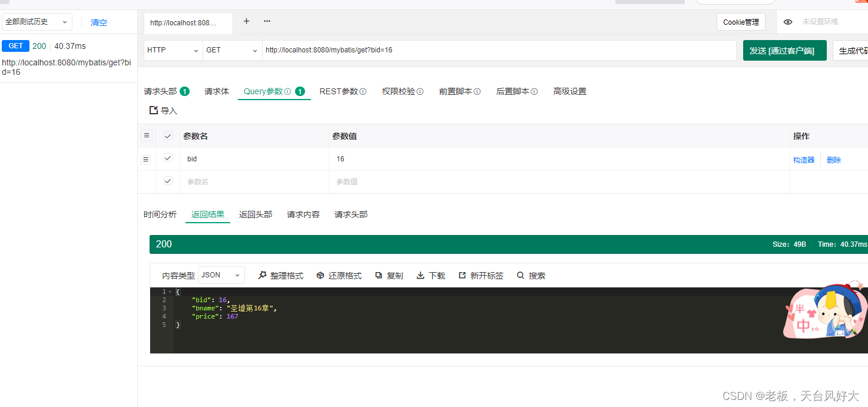
Task: Click the empty 参数名 placeholder field
Action: (256, 181)
